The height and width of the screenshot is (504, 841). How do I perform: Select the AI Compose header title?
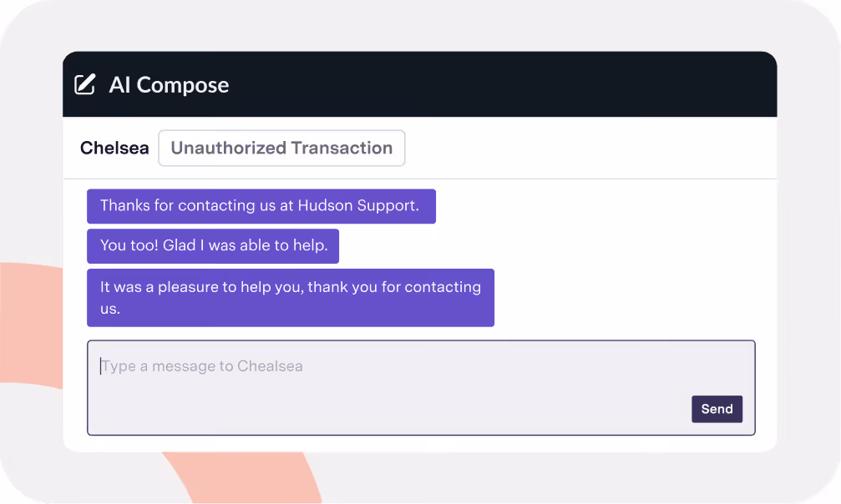[169, 84]
